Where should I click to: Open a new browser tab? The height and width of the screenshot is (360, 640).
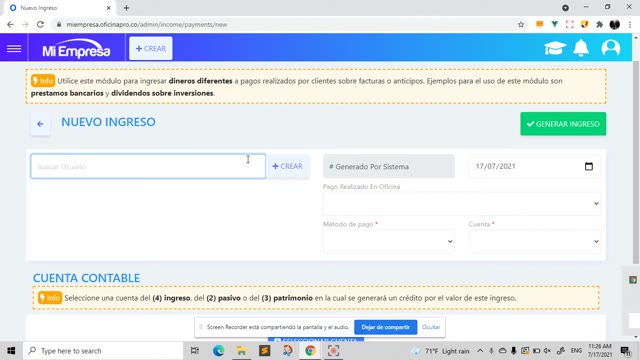(x=126, y=8)
